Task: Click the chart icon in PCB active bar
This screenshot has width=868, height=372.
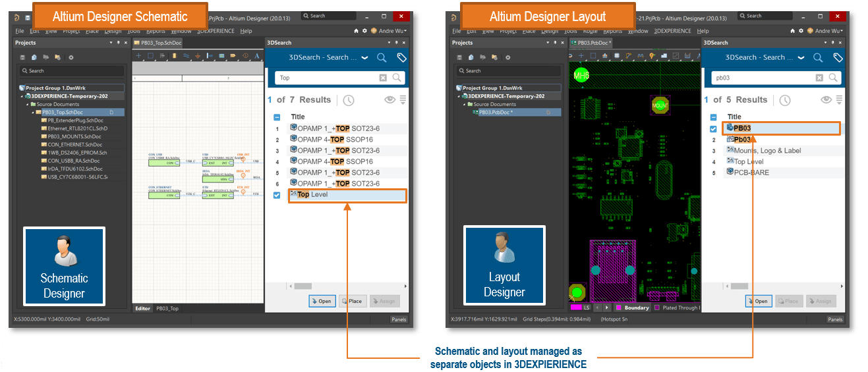Action: coord(604,56)
